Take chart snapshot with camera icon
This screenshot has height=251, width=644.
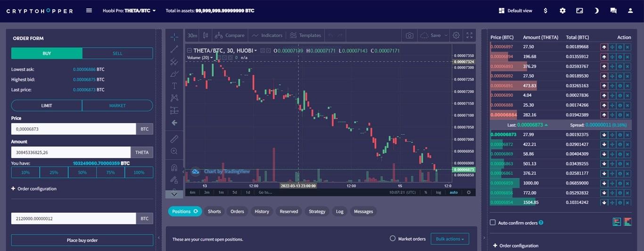click(x=410, y=35)
